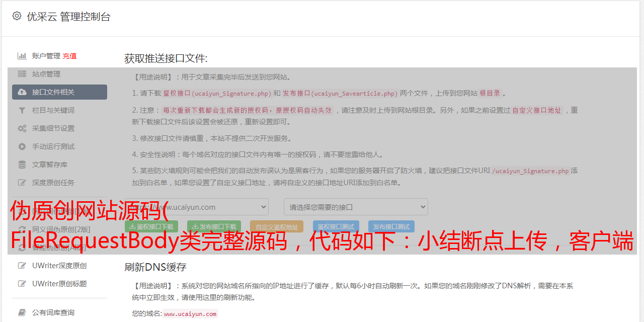Click the 刷新DNS缓存 heading

click(155, 267)
